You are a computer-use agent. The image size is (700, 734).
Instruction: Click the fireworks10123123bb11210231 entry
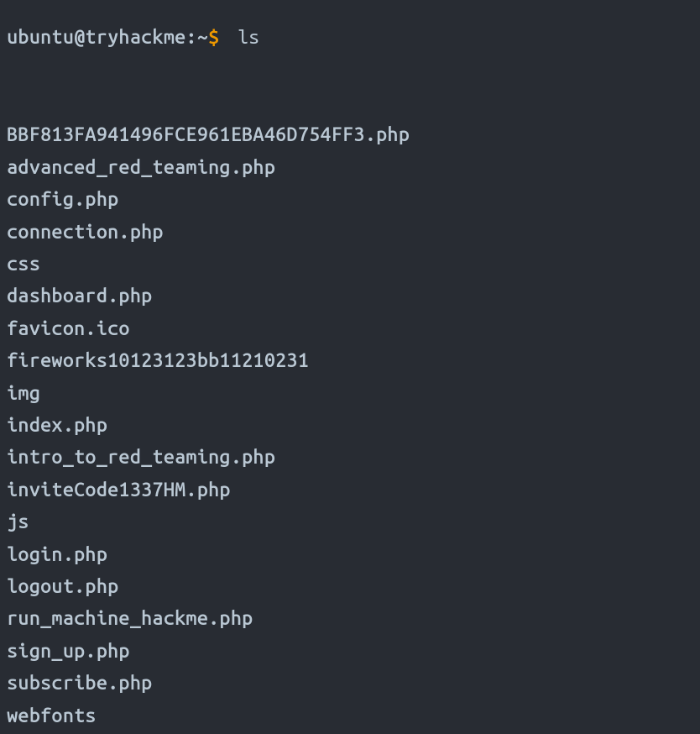point(158,360)
